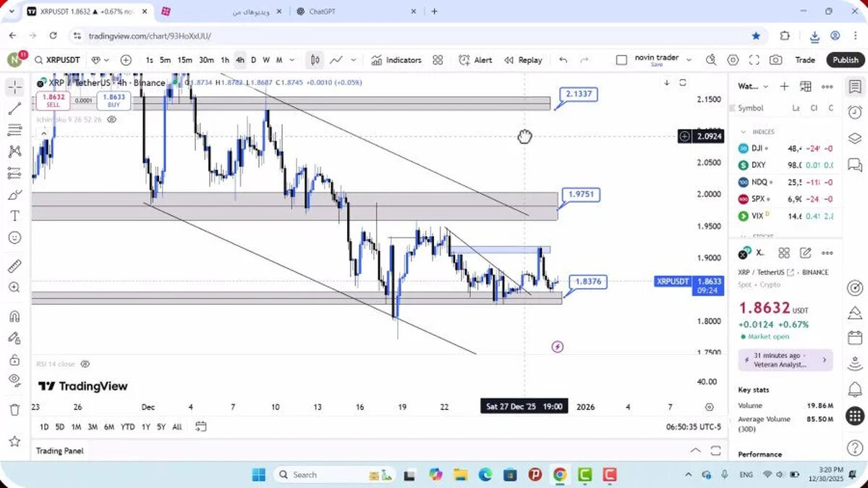Open the alerts clock panel icon
Screen dimensions: 868x488
coord(854,112)
